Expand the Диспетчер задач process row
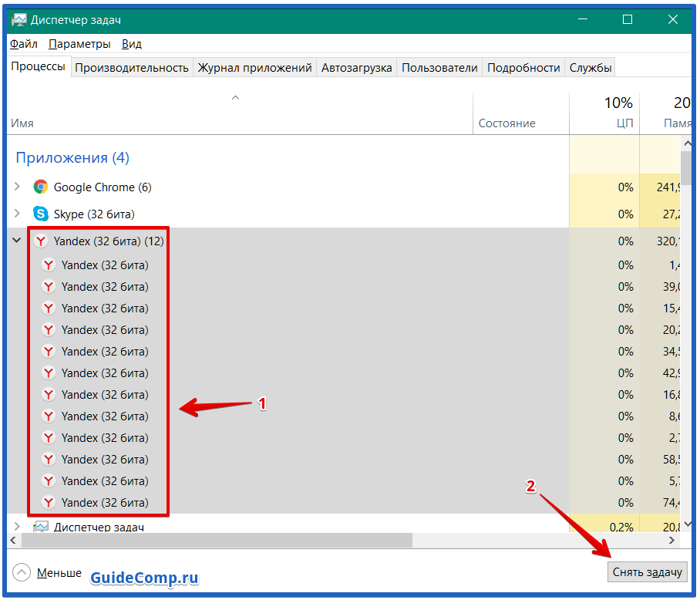The width and height of the screenshot is (700, 600). point(17,527)
